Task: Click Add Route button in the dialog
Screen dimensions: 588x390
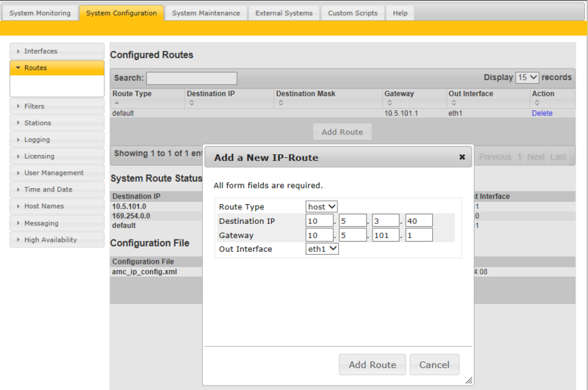Action: (x=372, y=364)
